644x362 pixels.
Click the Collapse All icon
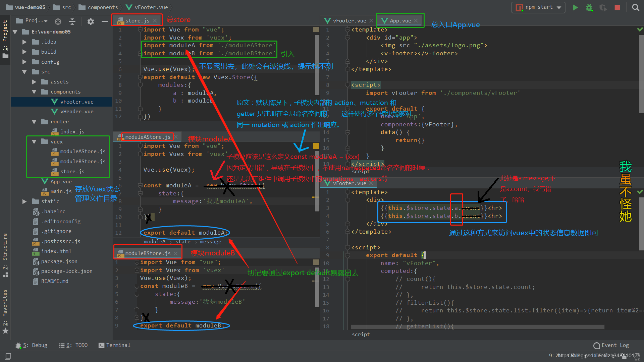pos(72,21)
